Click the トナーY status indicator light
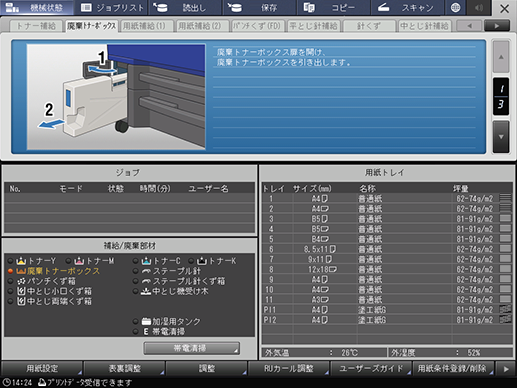Viewport: 517px width, 388px height. [x=11, y=261]
